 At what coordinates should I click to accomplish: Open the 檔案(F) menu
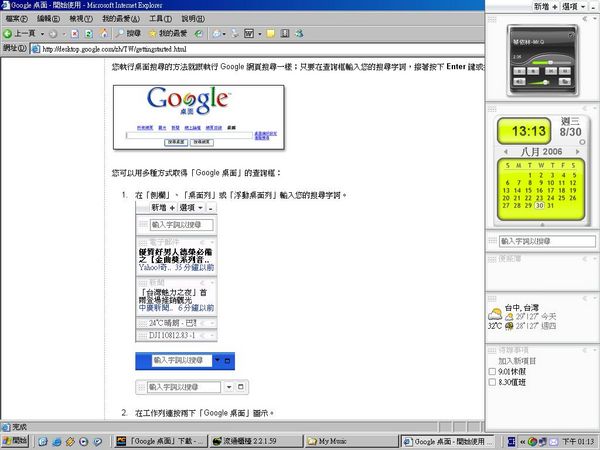(16, 19)
